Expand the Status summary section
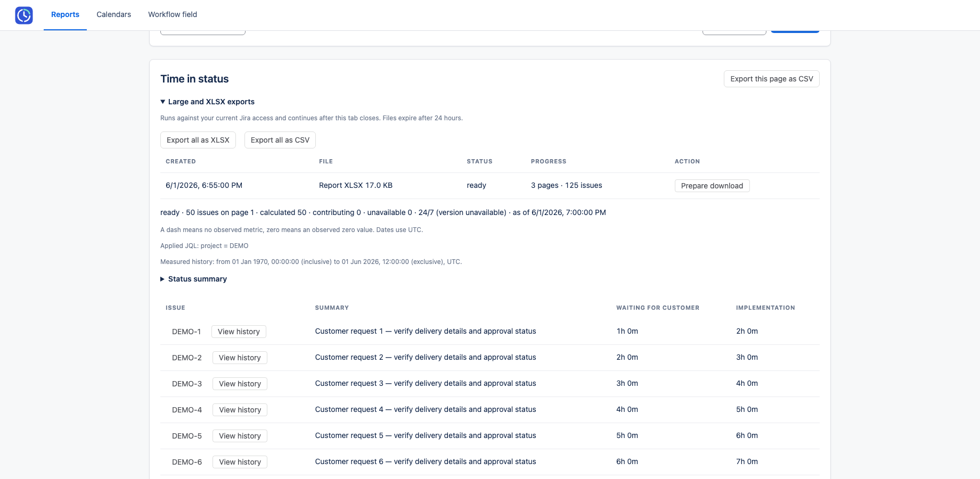 (194, 279)
